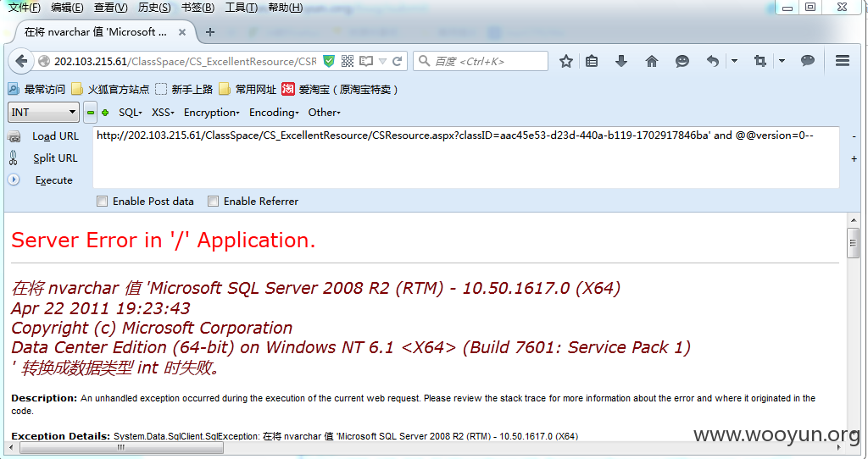Image resolution: width=868 pixels, height=459 pixels.
Task: Click HackBar textarea shrink minus button
Action: [854, 136]
